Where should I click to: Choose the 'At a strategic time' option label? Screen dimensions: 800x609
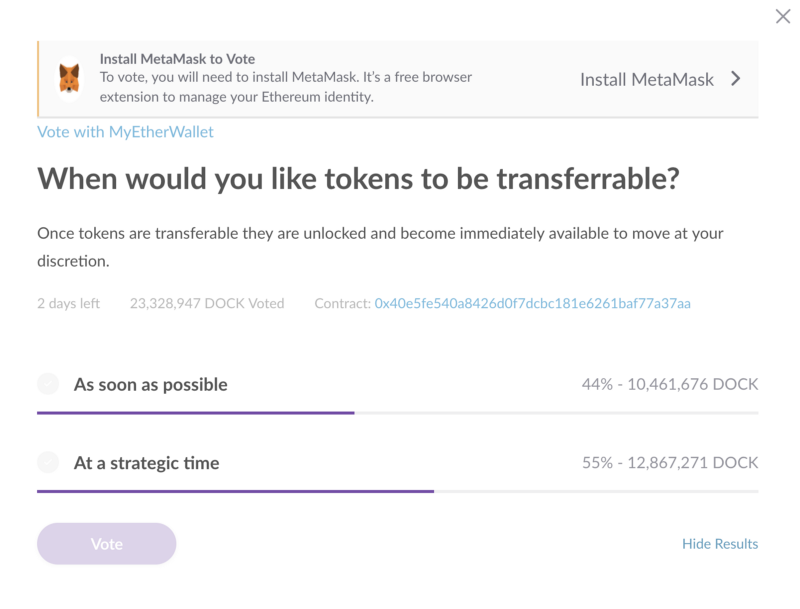pos(146,463)
